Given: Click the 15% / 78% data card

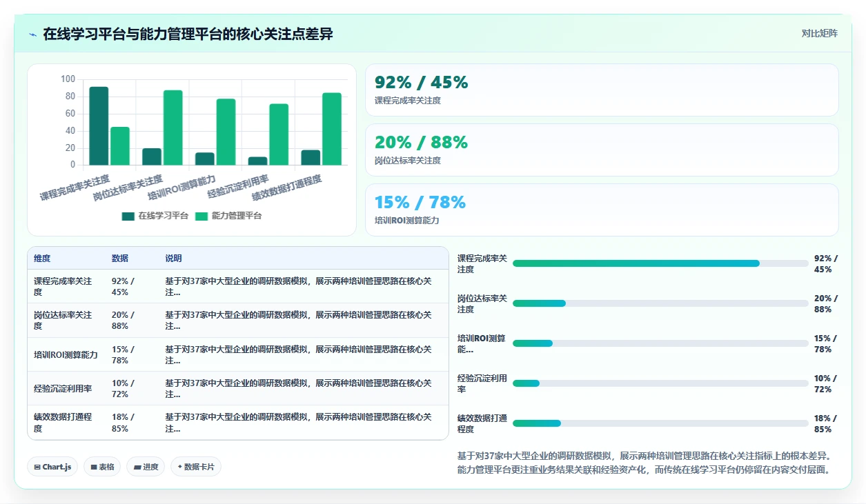Looking at the screenshot, I should click(x=602, y=210).
